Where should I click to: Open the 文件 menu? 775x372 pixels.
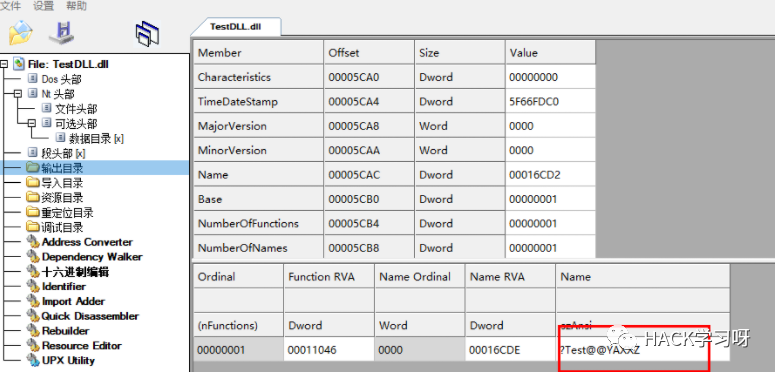tap(10, 6)
